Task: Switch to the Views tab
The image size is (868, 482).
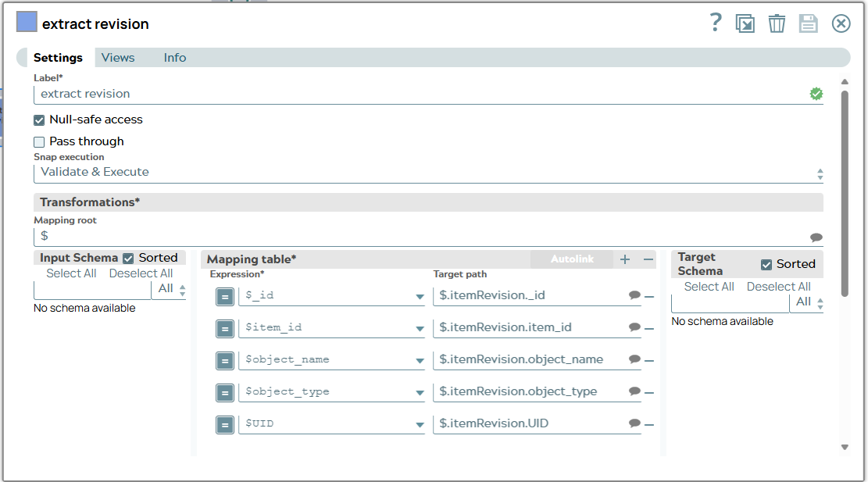Action: pos(118,58)
